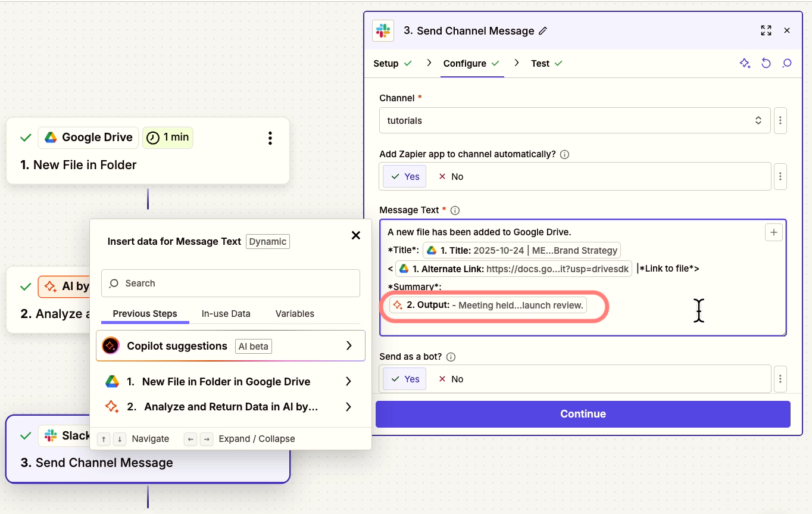The image size is (812, 514).
Task: Select the 2. Analyze step card
Action: coord(48,300)
